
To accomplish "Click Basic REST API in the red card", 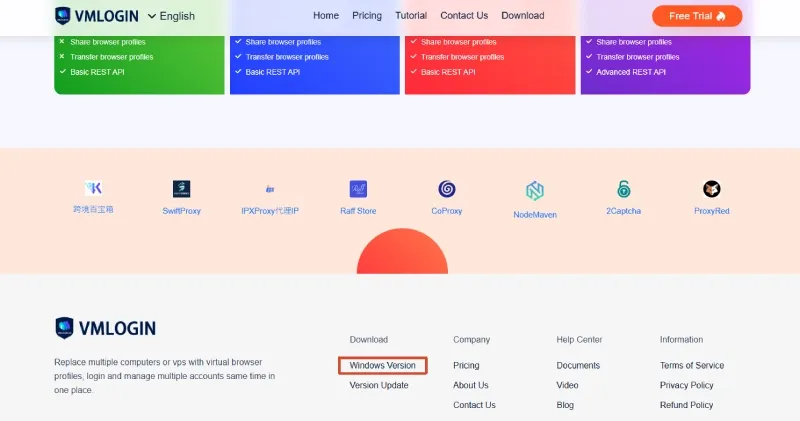I will click(448, 72).
